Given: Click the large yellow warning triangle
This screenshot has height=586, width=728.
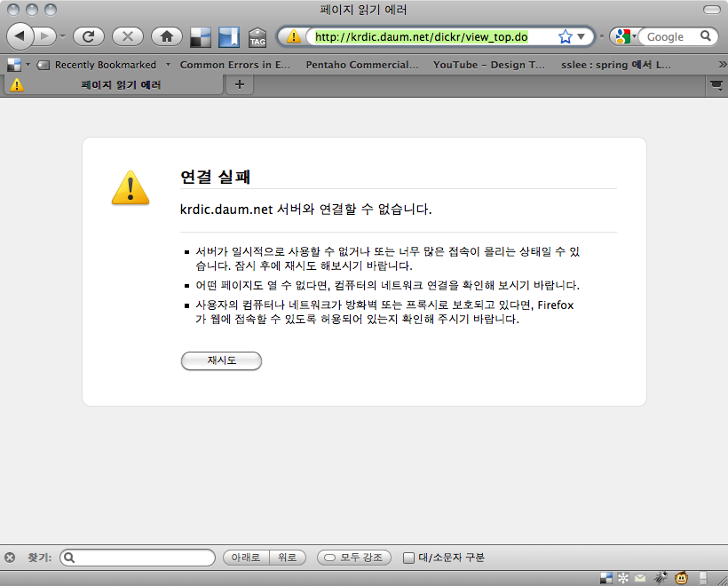Looking at the screenshot, I should pos(131,187).
